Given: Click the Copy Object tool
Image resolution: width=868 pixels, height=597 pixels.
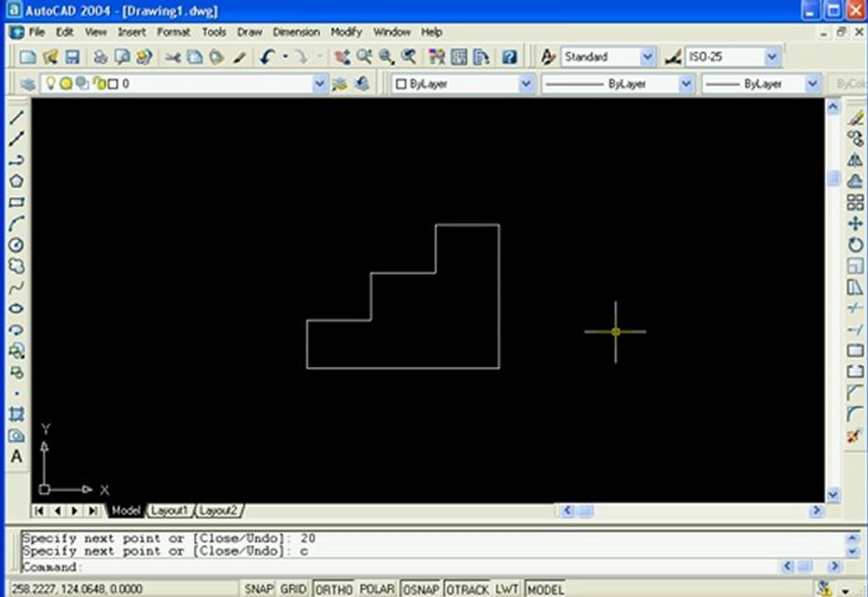Looking at the screenshot, I should (x=856, y=138).
